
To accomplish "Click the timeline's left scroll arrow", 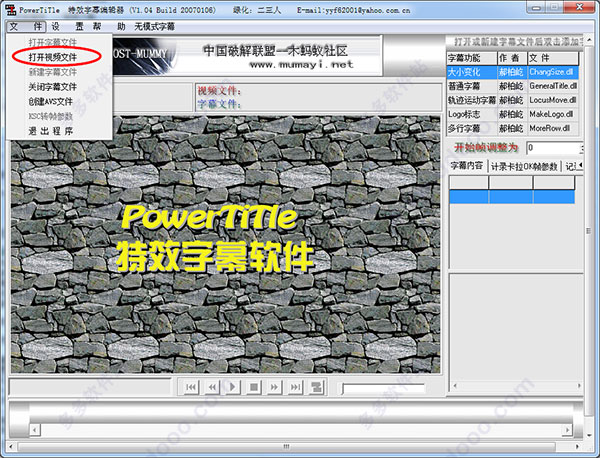I will click(x=35, y=430).
